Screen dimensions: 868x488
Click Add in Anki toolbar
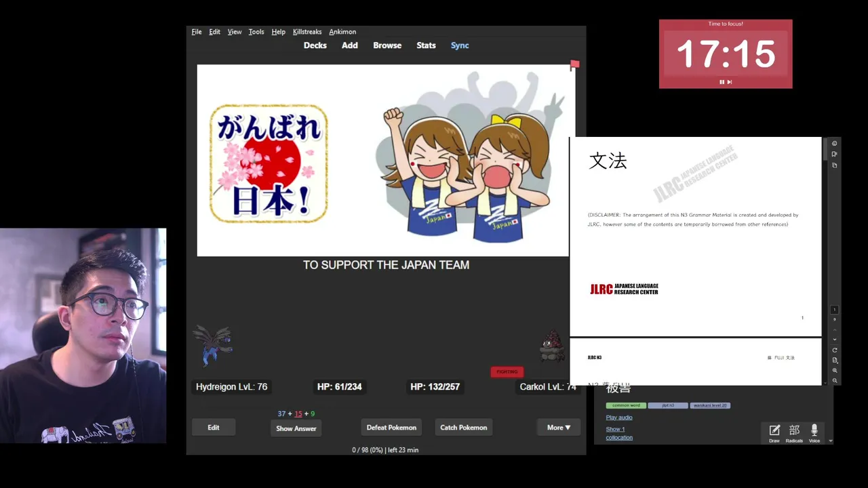(350, 45)
